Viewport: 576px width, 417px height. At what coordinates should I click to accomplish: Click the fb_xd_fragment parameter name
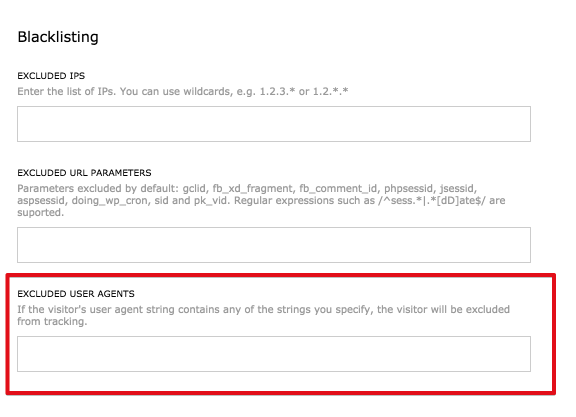click(253, 188)
